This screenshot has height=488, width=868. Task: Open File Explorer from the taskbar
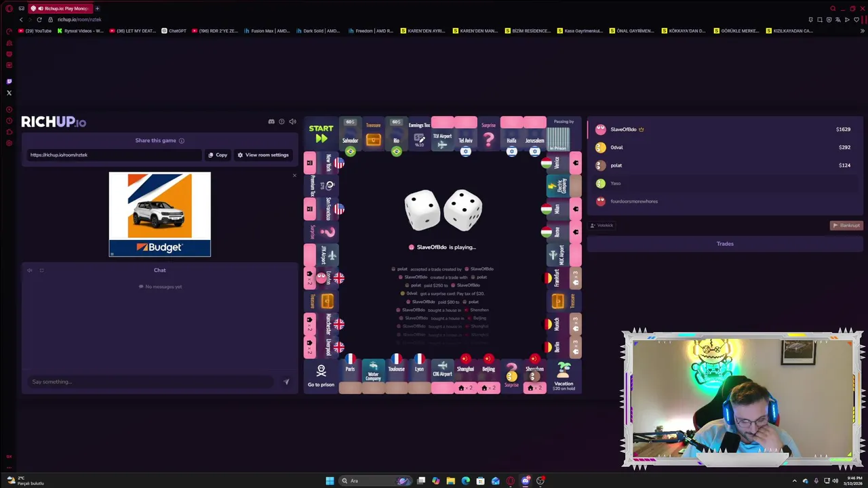pyautogui.click(x=450, y=481)
